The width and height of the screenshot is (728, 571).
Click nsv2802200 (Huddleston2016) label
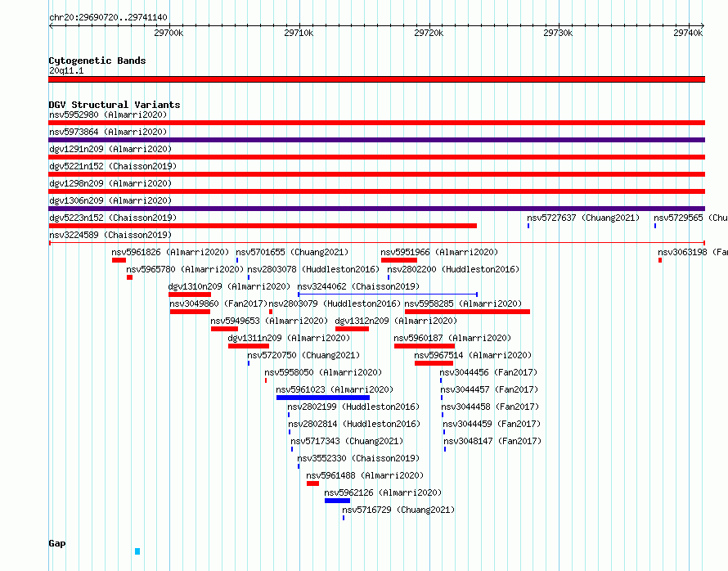pos(453,269)
